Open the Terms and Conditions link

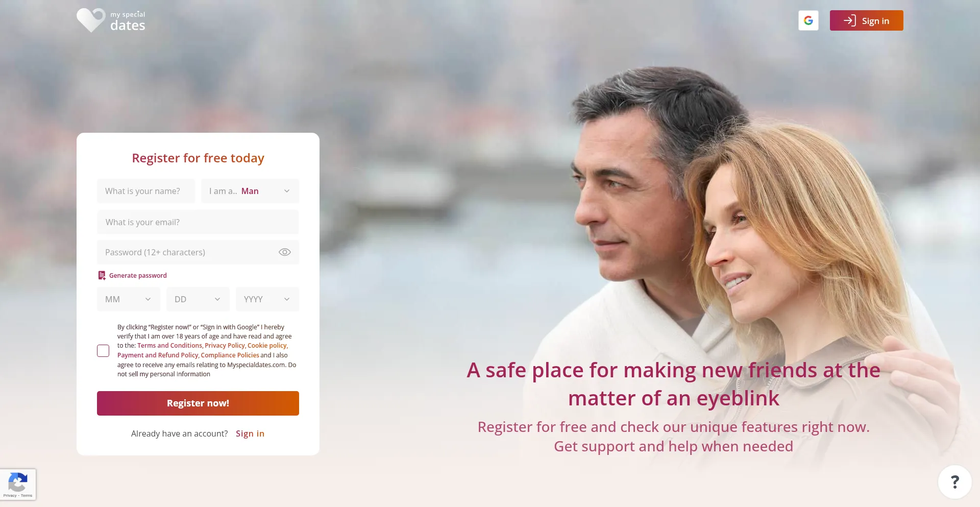coord(169,346)
